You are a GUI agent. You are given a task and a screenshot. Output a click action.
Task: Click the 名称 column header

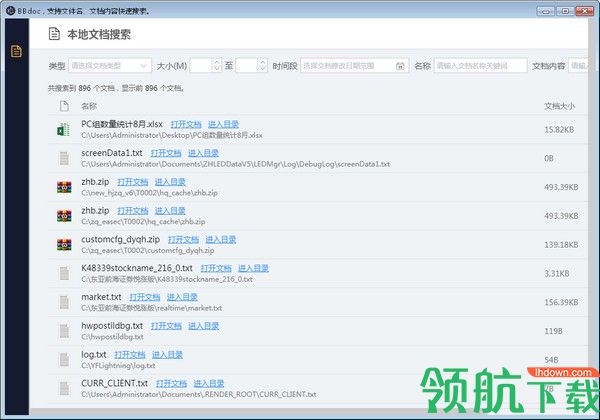[x=89, y=106]
